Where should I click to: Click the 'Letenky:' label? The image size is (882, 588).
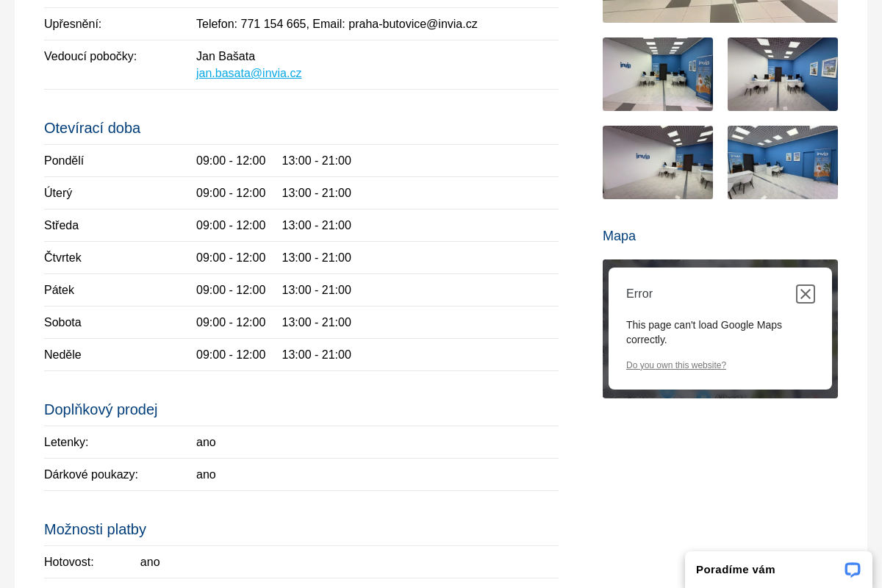click(66, 442)
